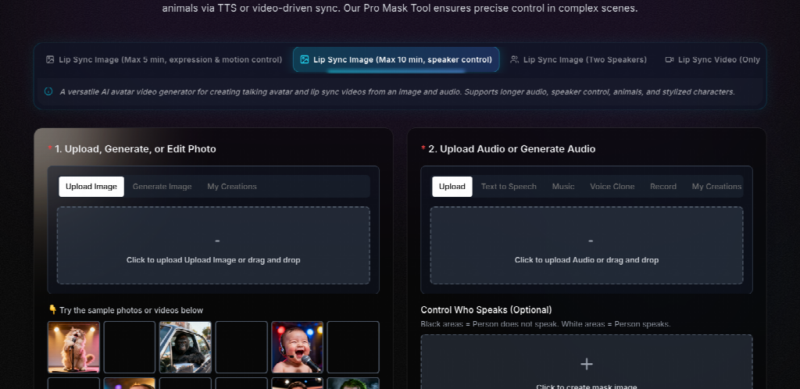Choose the singing cat sample photo
Image resolution: width=800 pixels, height=389 pixels.
(73, 347)
